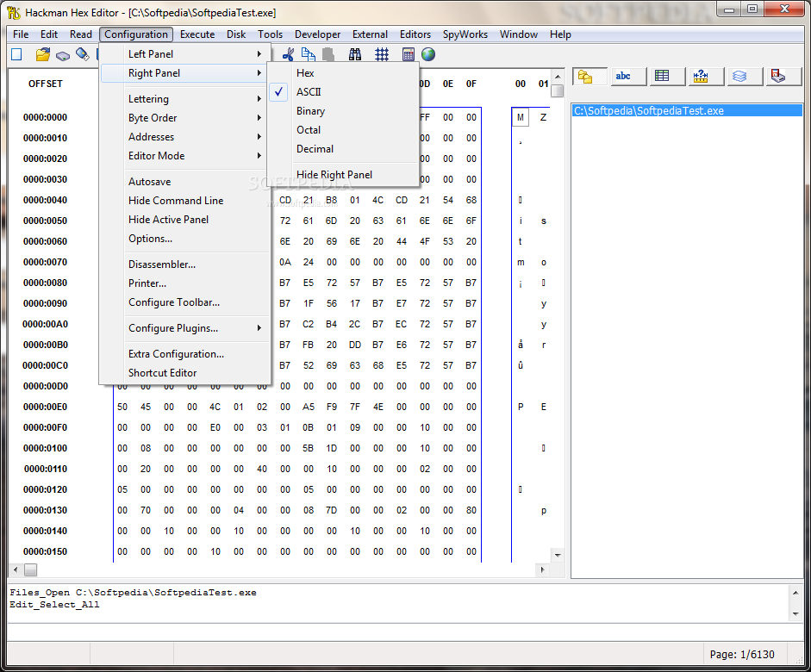Select C:\Softpedia\SoftpediaTest.exe in file list
811x672 pixels.
tap(688, 110)
